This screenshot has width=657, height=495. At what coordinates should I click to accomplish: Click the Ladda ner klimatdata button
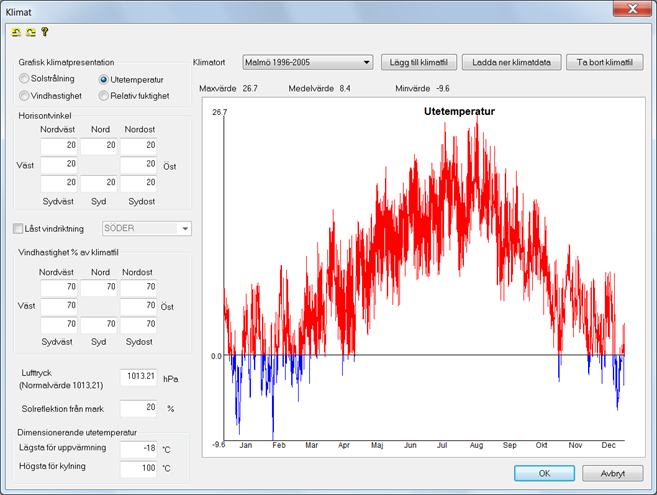511,62
